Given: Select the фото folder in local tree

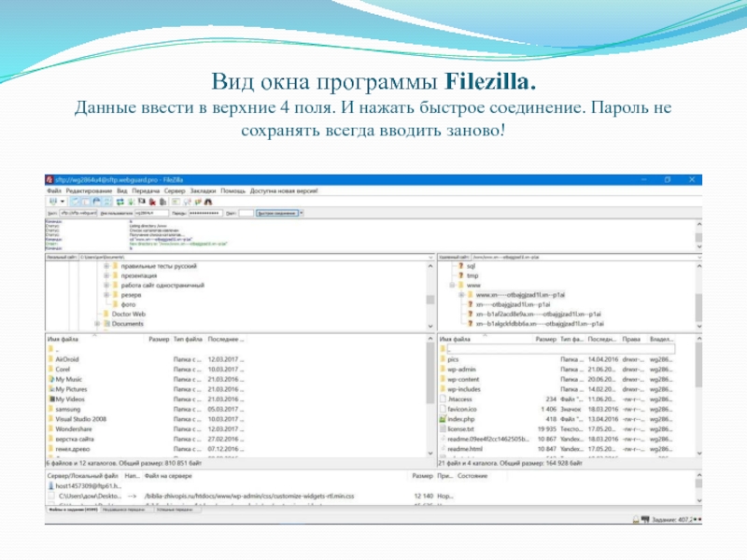Looking at the screenshot, I should coord(128,305).
